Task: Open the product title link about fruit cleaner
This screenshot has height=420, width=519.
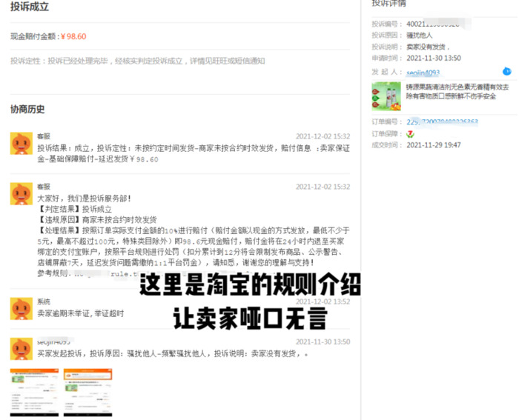Action: 457,92
